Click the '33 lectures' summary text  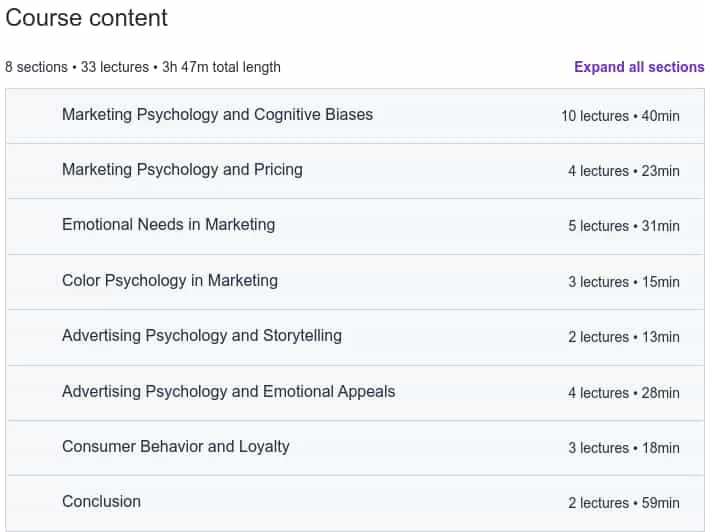[115, 67]
